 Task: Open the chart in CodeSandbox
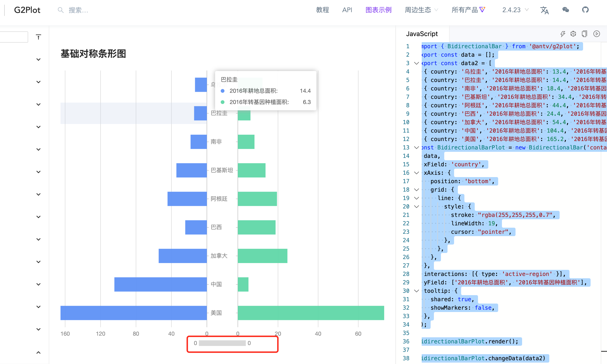[573, 33]
